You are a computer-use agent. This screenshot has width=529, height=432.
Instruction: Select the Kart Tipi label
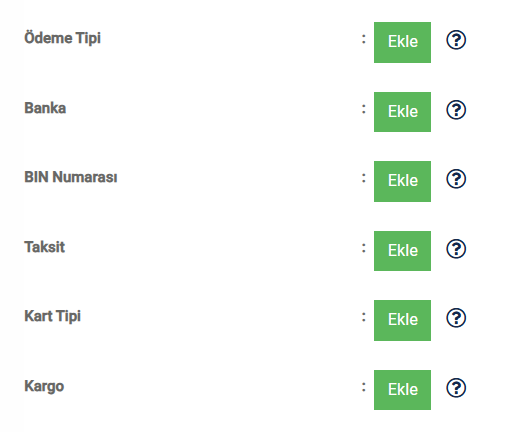(x=52, y=316)
